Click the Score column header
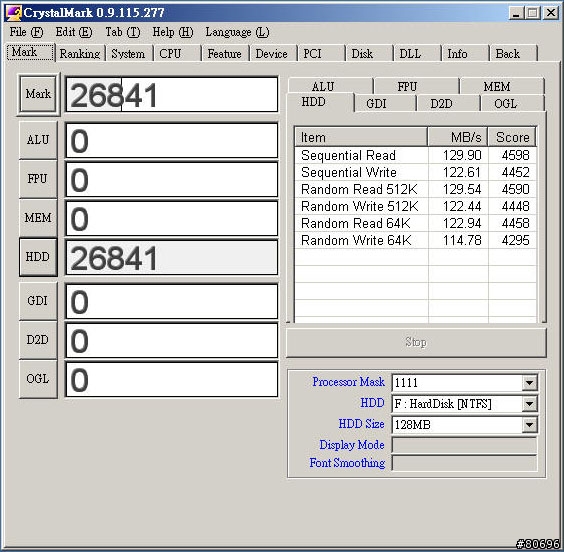Screen dimensions: 564x552 (512, 137)
